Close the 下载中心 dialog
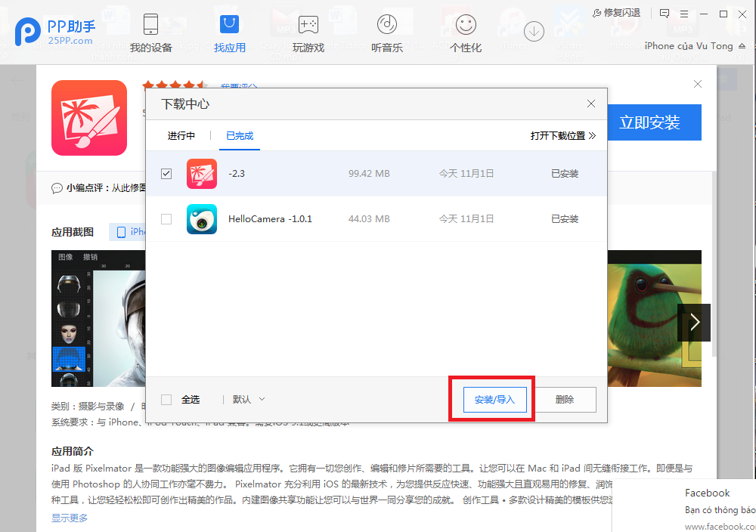The height and width of the screenshot is (532, 756). [591, 104]
